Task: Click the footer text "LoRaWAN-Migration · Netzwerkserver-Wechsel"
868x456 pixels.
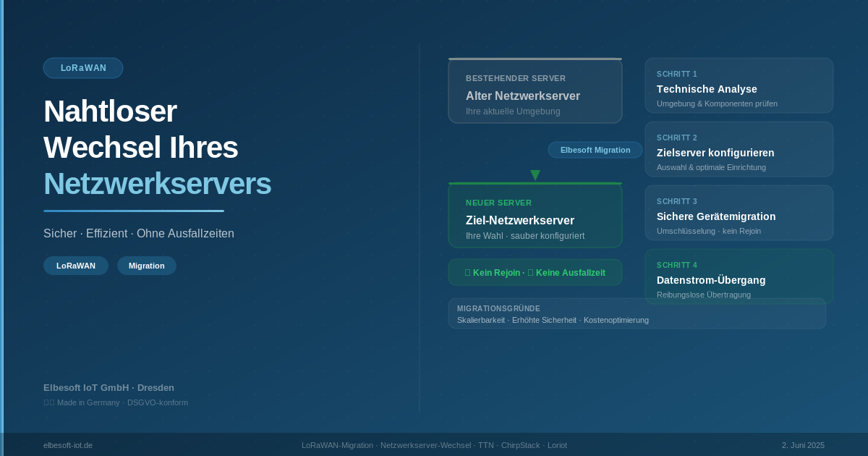Action: [x=386, y=445]
